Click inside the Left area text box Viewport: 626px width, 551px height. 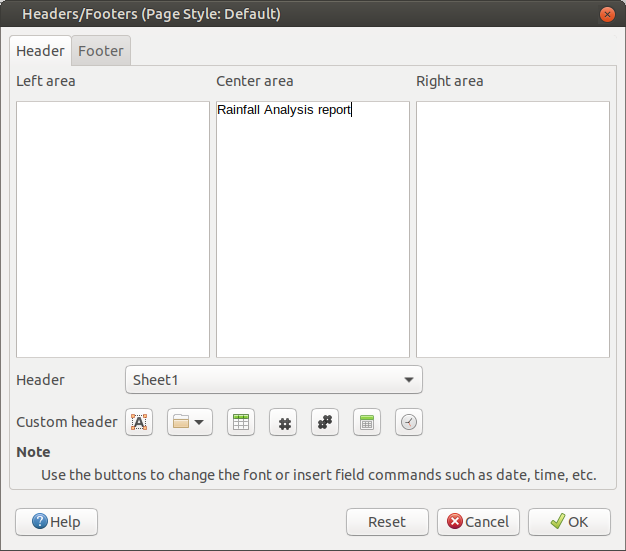pyautogui.click(x=113, y=230)
